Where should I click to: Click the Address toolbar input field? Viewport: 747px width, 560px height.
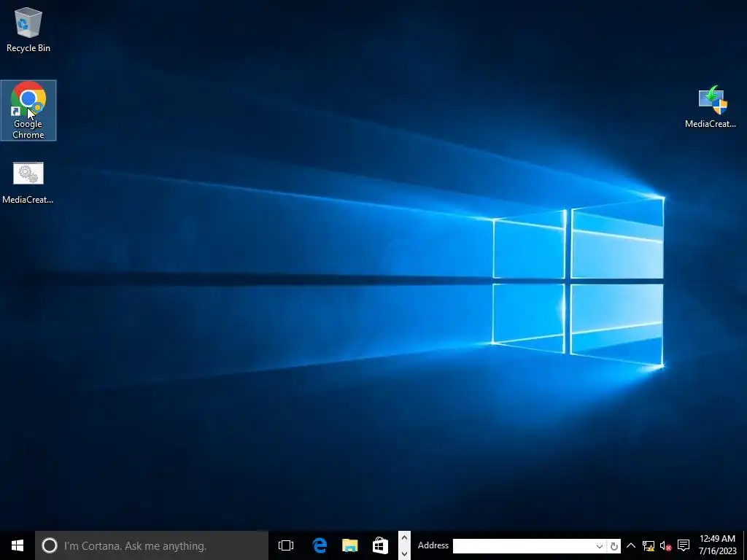click(523, 546)
